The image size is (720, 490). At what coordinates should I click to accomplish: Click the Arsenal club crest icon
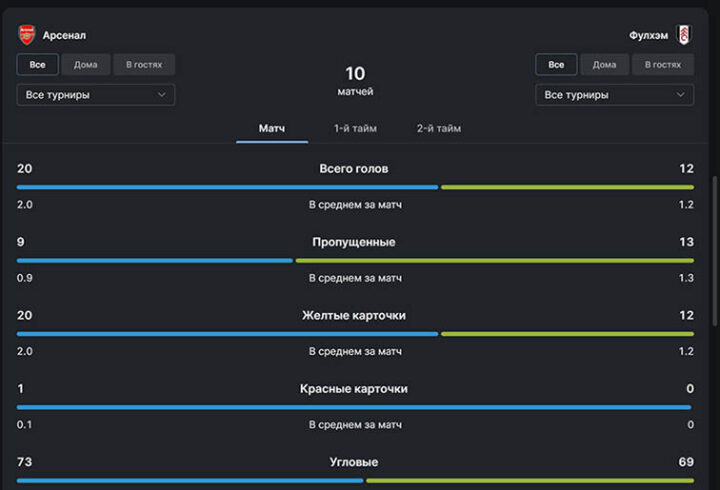27,35
